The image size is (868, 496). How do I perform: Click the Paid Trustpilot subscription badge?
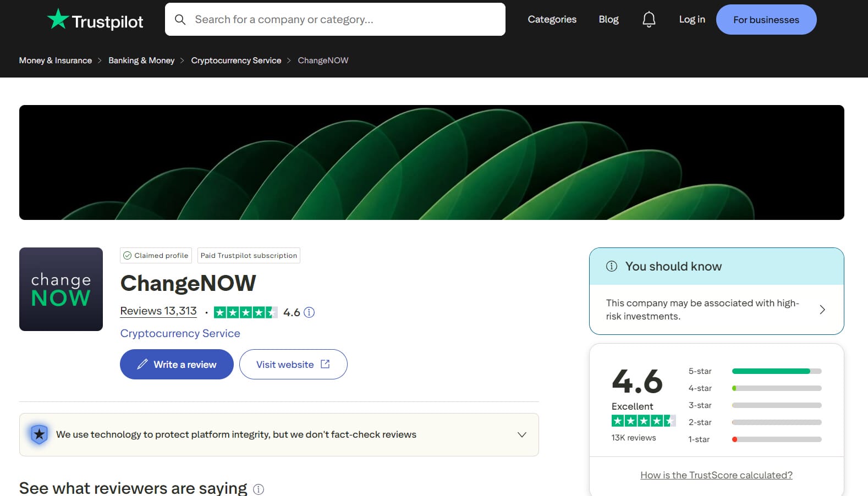(249, 255)
